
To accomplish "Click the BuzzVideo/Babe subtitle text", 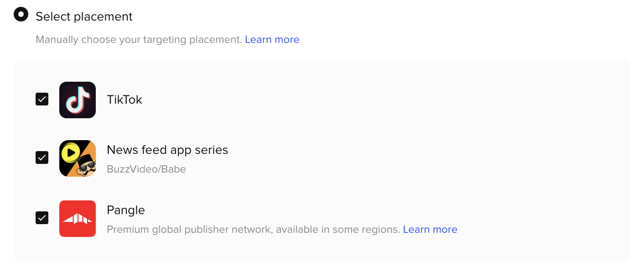I will pos(146,169).
